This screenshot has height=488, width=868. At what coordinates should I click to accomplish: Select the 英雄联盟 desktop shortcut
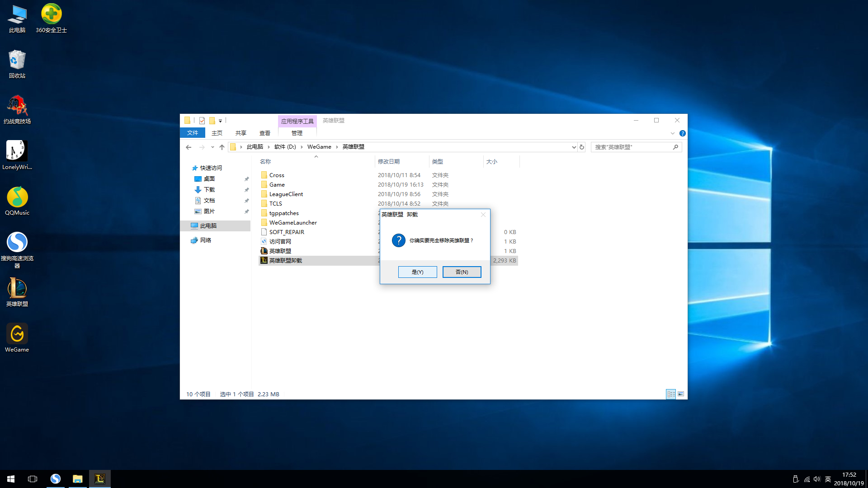tap(17, 292)
